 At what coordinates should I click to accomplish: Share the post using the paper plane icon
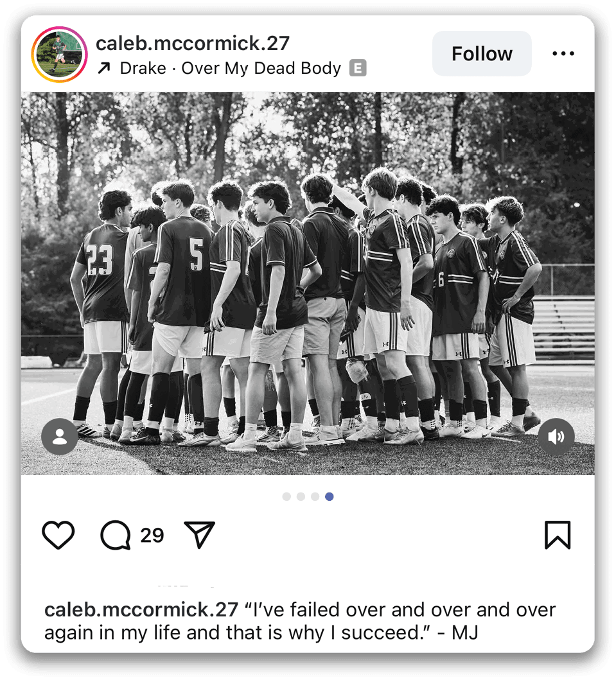(x=200, y=534)
